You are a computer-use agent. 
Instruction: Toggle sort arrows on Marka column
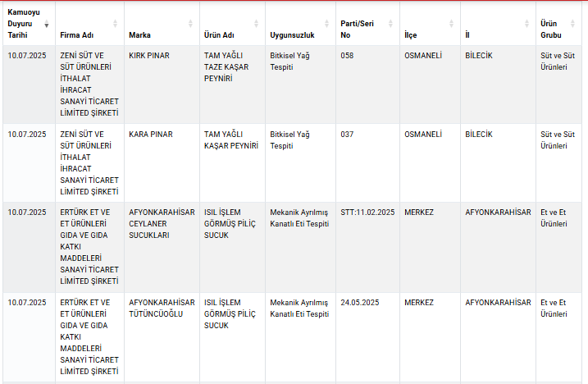point(190,24)
